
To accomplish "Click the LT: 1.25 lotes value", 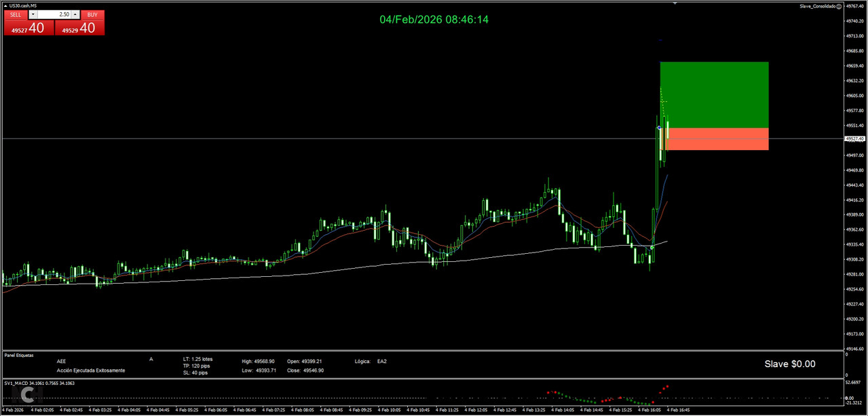I will [x=197, y=359].
